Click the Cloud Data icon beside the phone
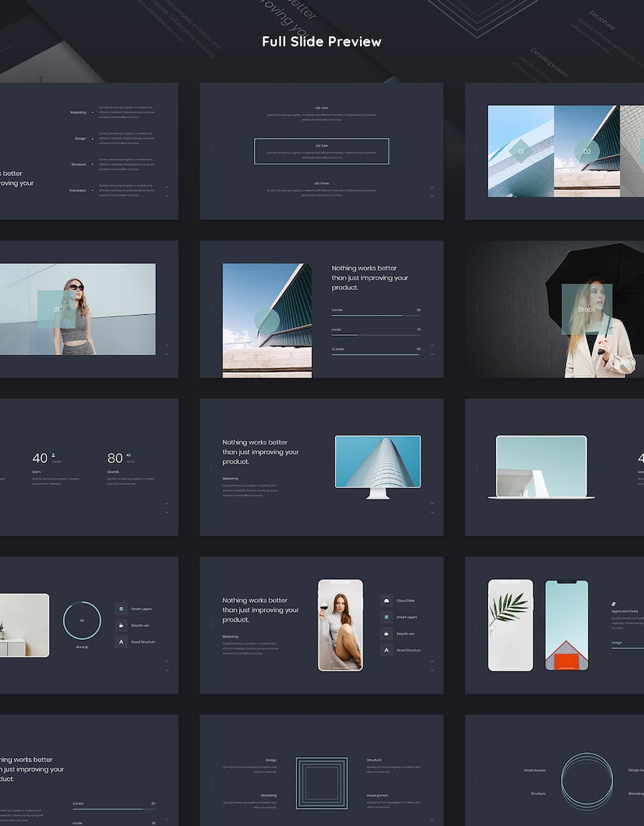 click(386, 601)
